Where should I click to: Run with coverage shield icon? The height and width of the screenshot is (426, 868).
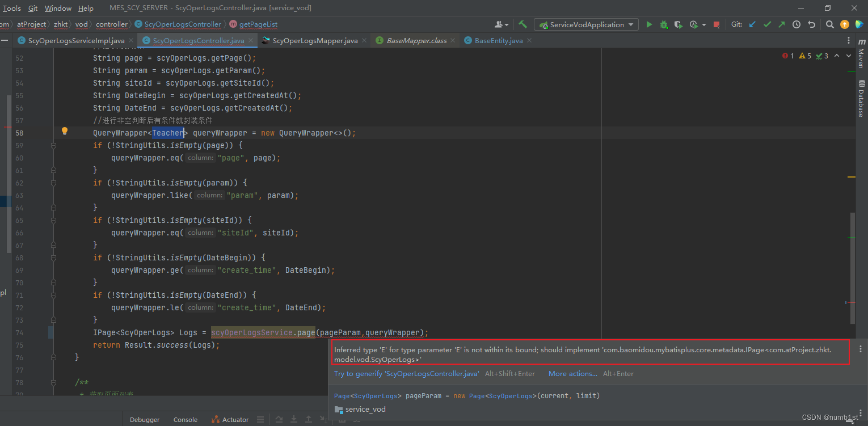pyautogui.click(x=679, y=24)
